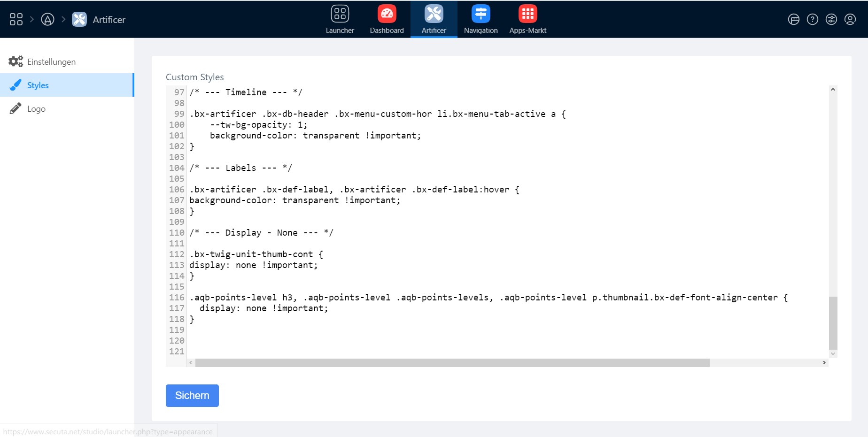
Task: Open the user account profile icon
Action: click(x=850, y=19)
